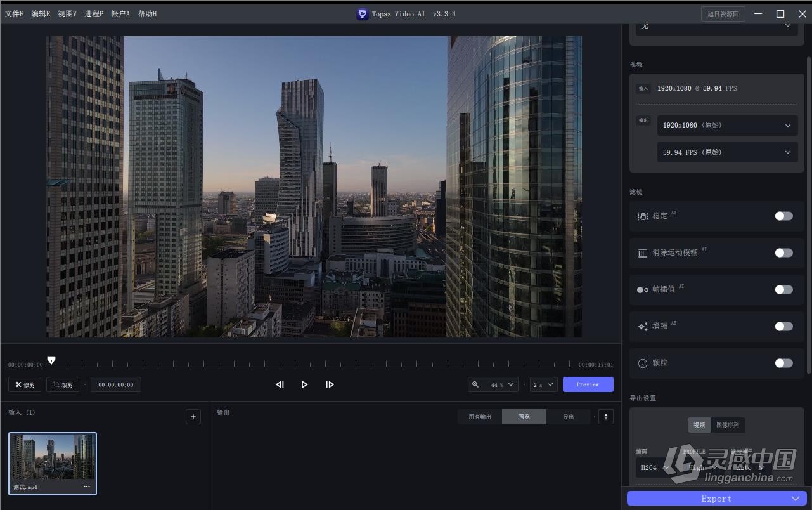Click the scissors trim (修剪) button

pyautogui.click(x=25, y=384)
